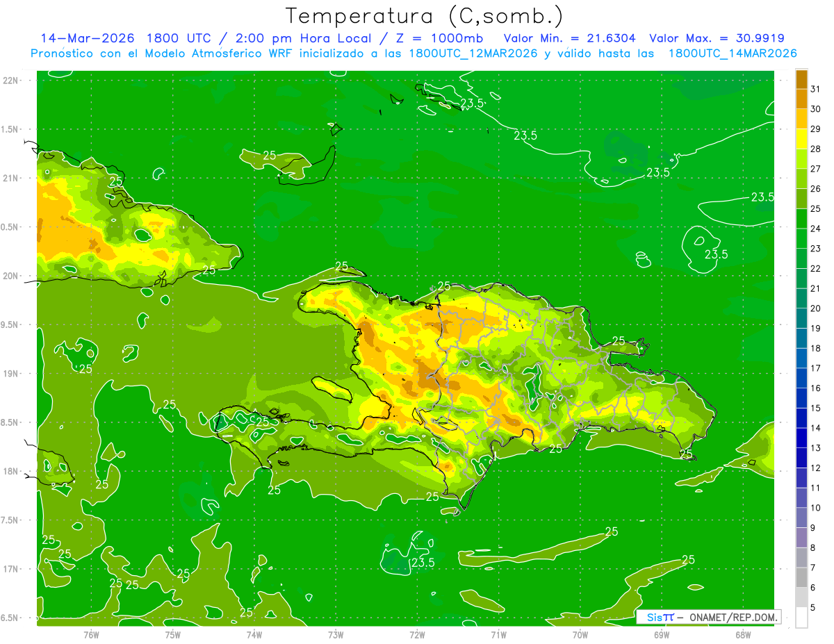
Task: Click the '9.5N' latitude axis label
Action: 10,324
